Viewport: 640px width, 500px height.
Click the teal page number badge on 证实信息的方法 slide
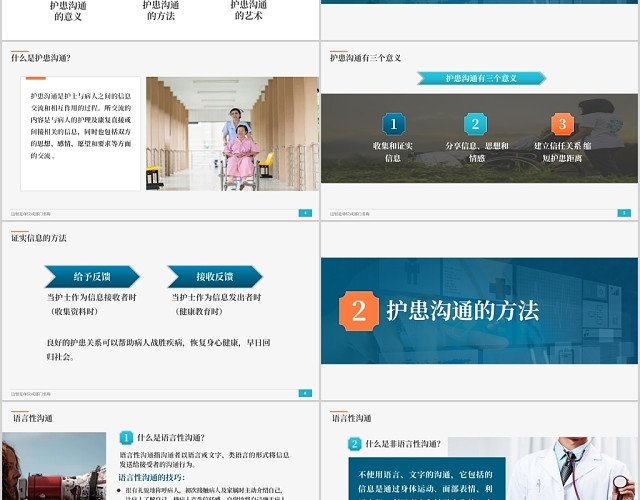pos(305,393)
